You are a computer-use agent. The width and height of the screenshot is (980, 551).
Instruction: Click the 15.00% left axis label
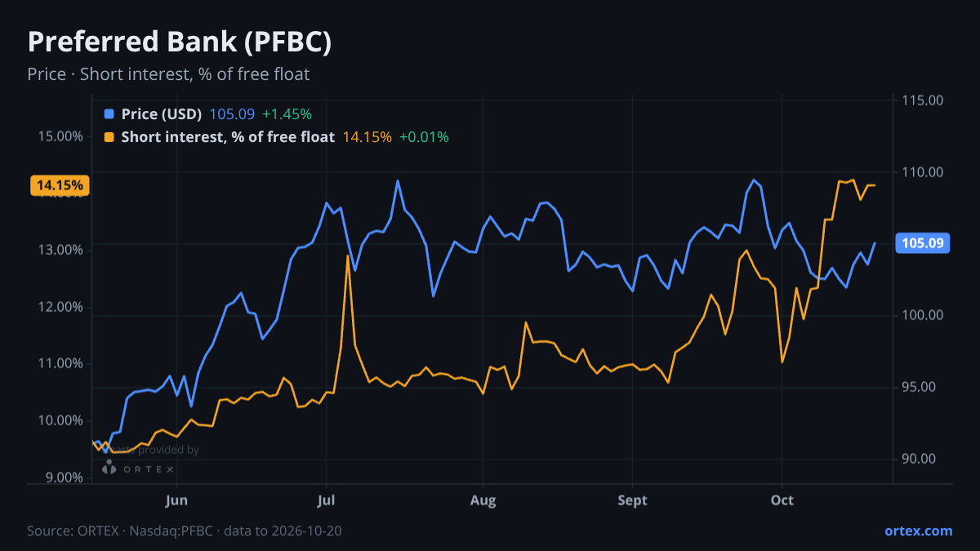[60, 136]
